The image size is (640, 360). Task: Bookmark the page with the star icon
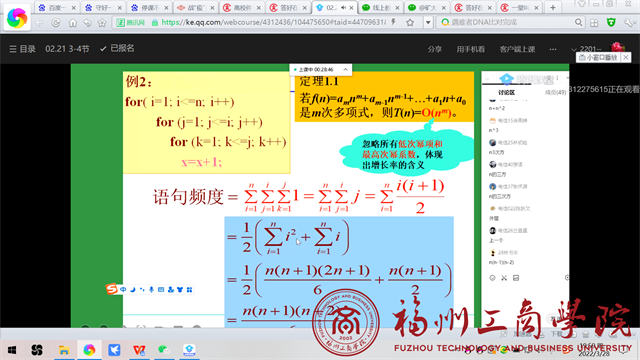[x=410, y=22]
